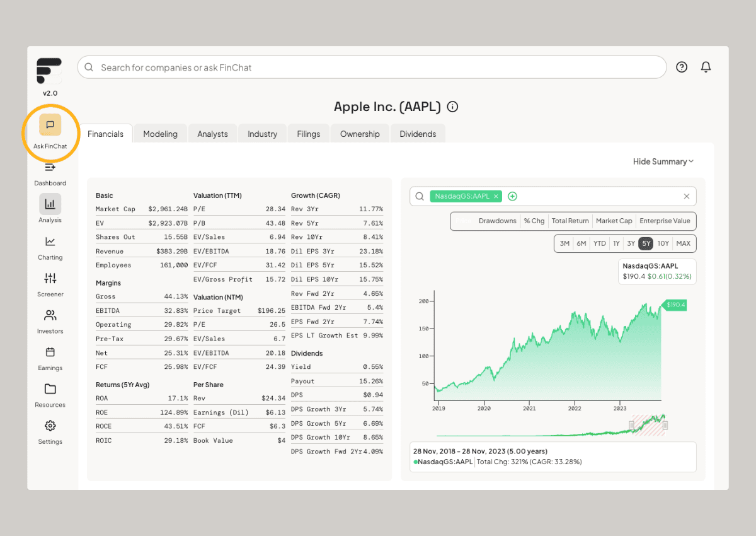Open the notifications bell
The image size is (756, 536).
706,67
